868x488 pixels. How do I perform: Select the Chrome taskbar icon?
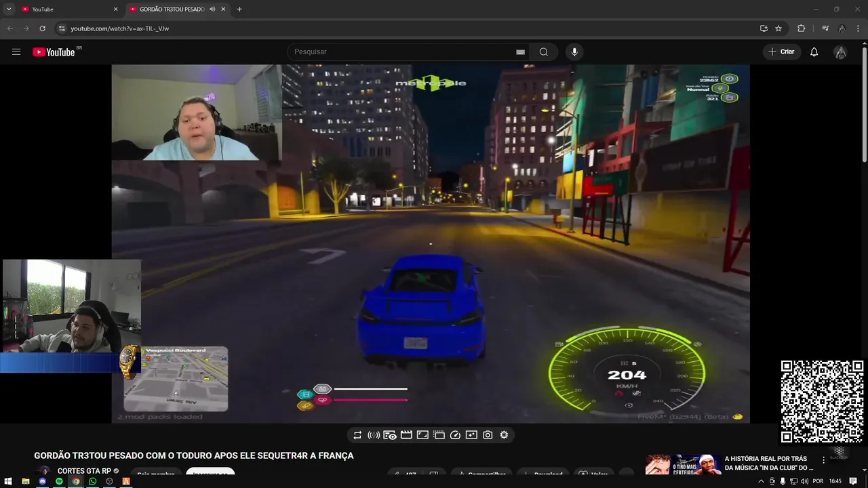pos(76,481)
